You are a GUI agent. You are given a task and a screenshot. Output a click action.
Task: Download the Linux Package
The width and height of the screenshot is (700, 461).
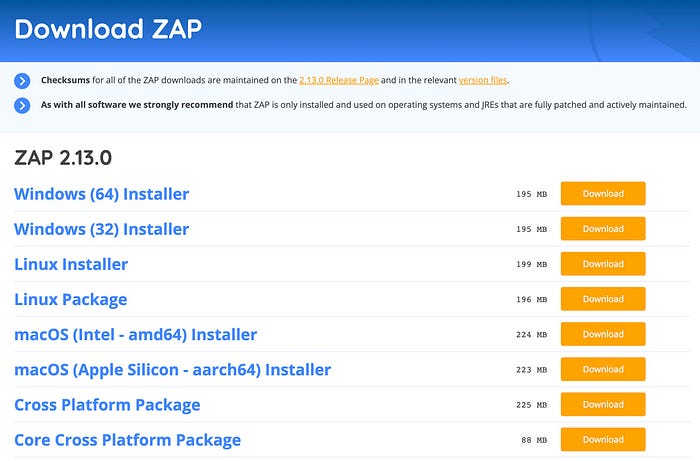click(603, 299)
